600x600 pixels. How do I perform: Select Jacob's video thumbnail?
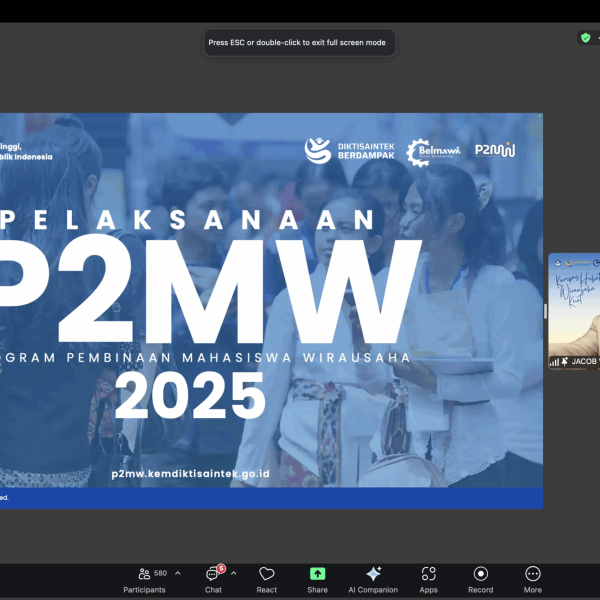pyautogui.click(x=574, y=311)
